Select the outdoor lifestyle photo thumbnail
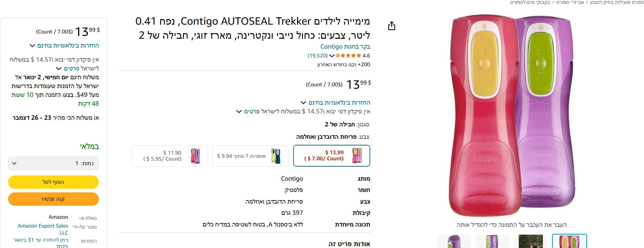This screenshot has height=248, width=644. 531,241
